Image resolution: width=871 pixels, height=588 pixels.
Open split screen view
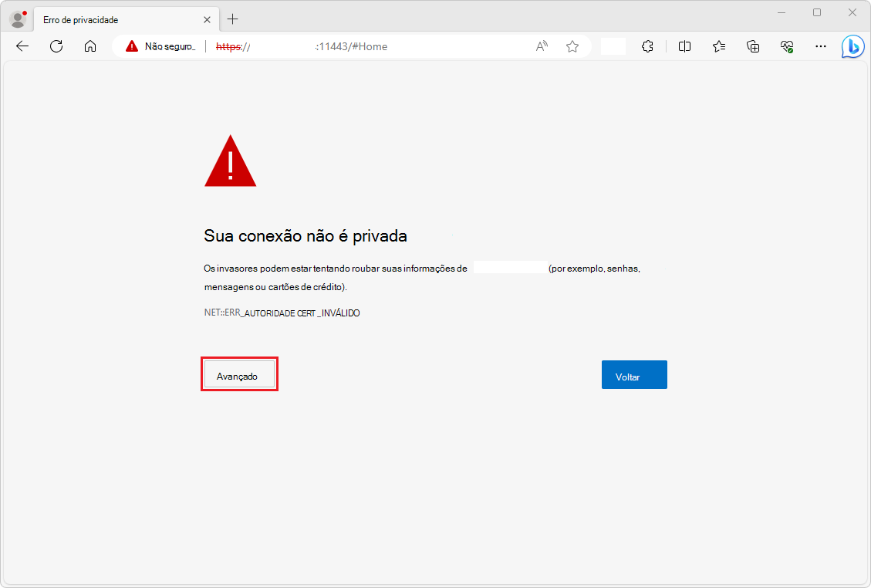point(684,46)
